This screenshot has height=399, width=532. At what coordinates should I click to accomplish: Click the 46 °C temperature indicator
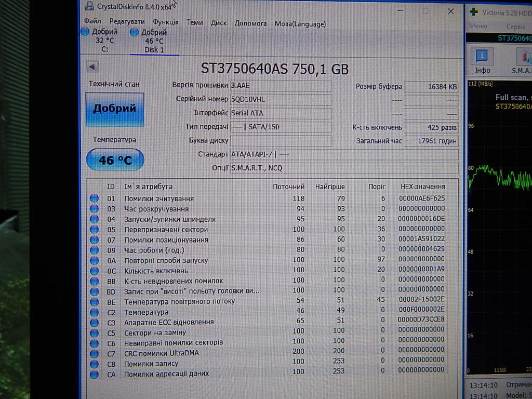pyautogui.click(x=115, y=160)
